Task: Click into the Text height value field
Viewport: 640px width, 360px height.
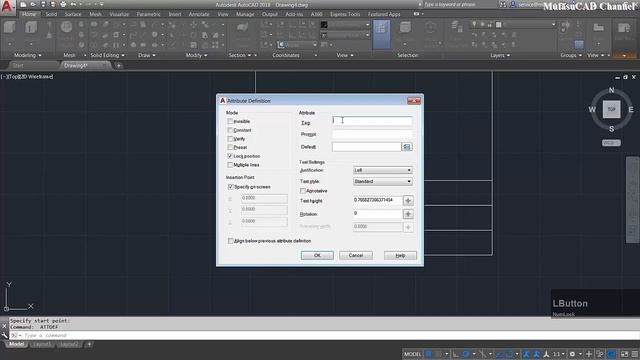Action: 378,200
